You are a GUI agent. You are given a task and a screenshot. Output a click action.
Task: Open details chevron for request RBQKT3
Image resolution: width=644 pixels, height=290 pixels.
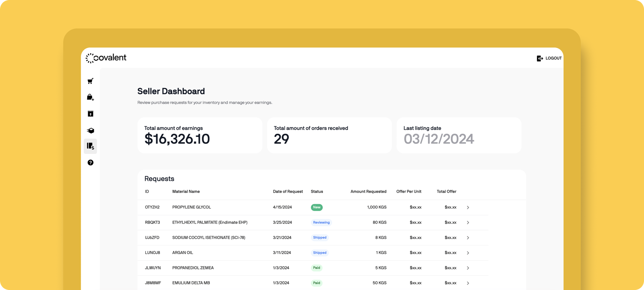468,223
